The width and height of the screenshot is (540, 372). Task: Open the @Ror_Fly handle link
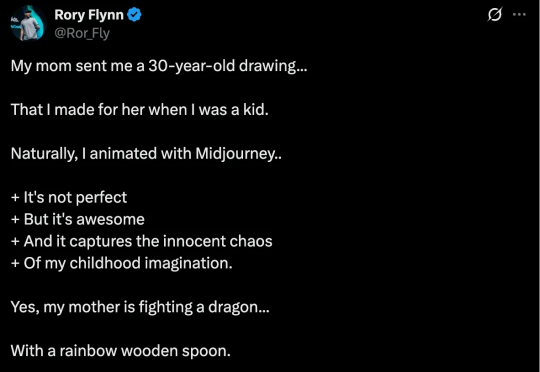click(82, 33)
